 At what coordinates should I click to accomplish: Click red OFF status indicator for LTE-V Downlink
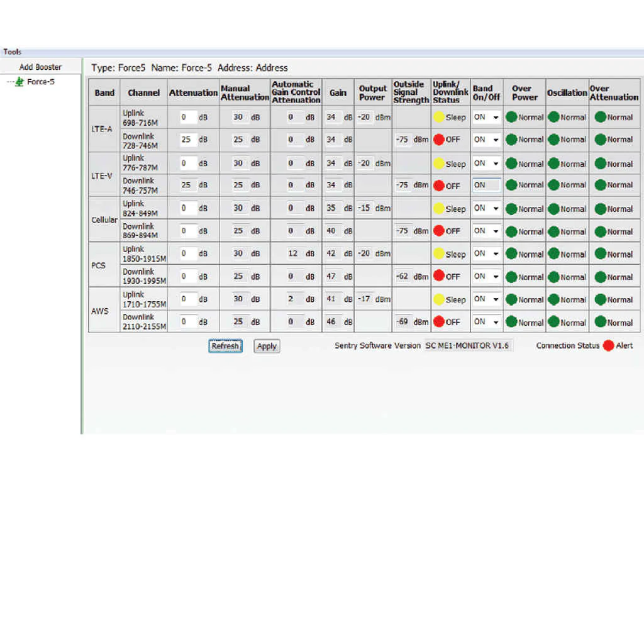click(x=439, y=186)
